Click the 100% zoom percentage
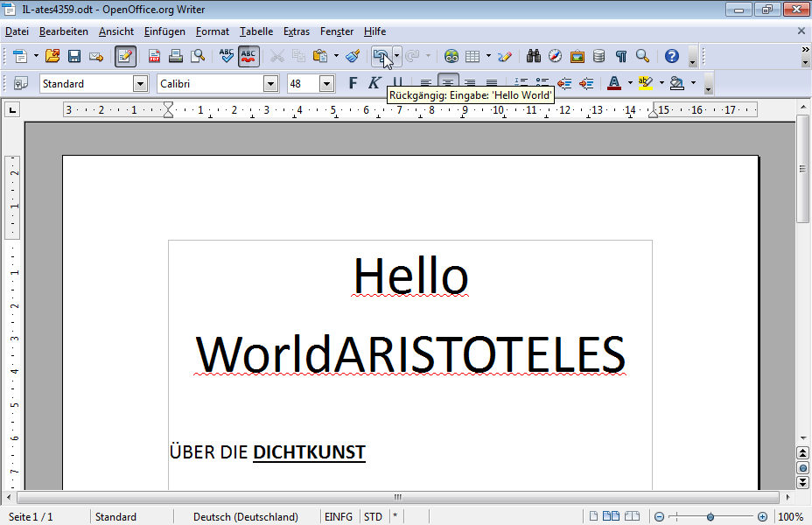Image resolution: width=812 pixels, height=525 pixels. click(791, 517)
